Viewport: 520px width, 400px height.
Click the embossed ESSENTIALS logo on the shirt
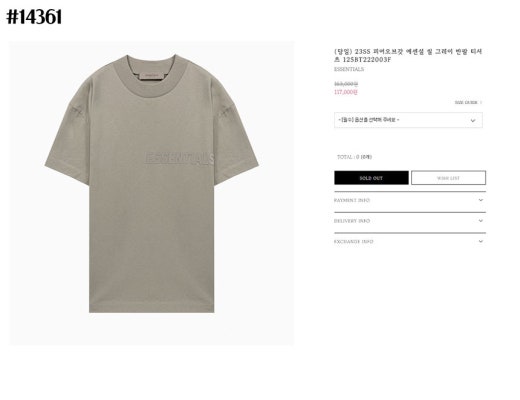(x=180, y=159)
